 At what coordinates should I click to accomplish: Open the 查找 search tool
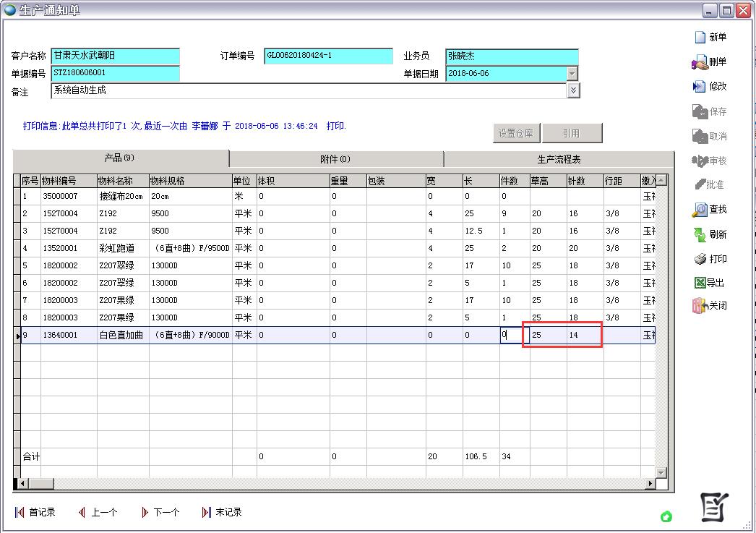(700, 210)
